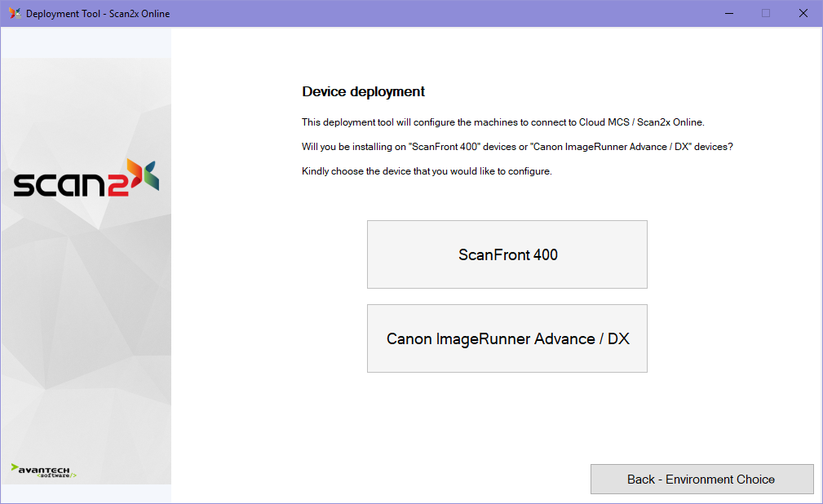Choose the ScanFront 400 device
Viewport: 823px width, 504px height.
(507, 254)
